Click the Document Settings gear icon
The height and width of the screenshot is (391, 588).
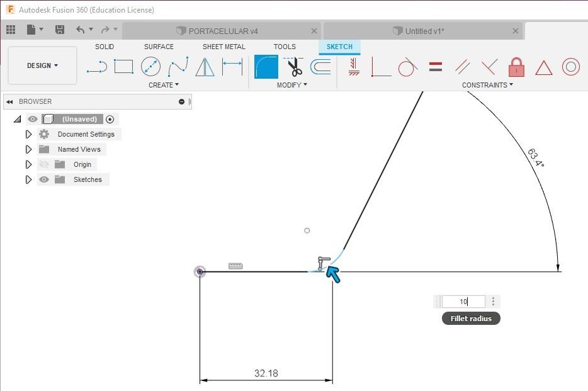44,134
